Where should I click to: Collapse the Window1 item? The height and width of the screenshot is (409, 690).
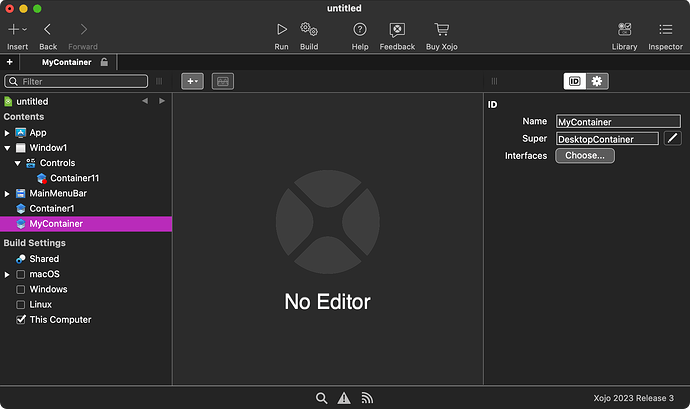click(x=7, y=148)
